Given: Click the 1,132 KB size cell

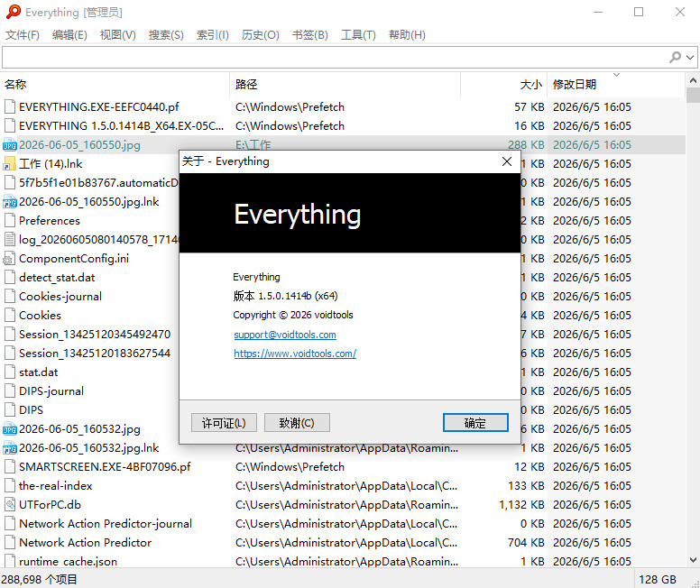Looking at the screenshot, I should (x=521, y=504).
